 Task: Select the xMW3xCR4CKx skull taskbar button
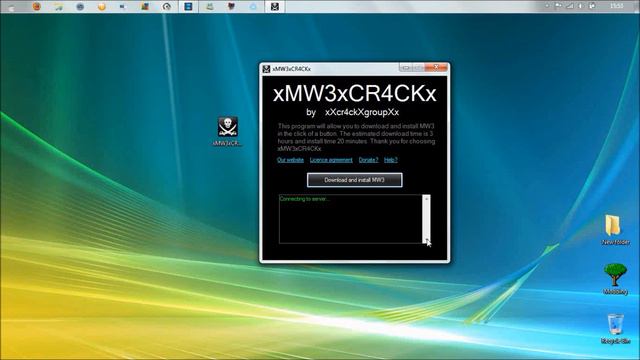275,6
